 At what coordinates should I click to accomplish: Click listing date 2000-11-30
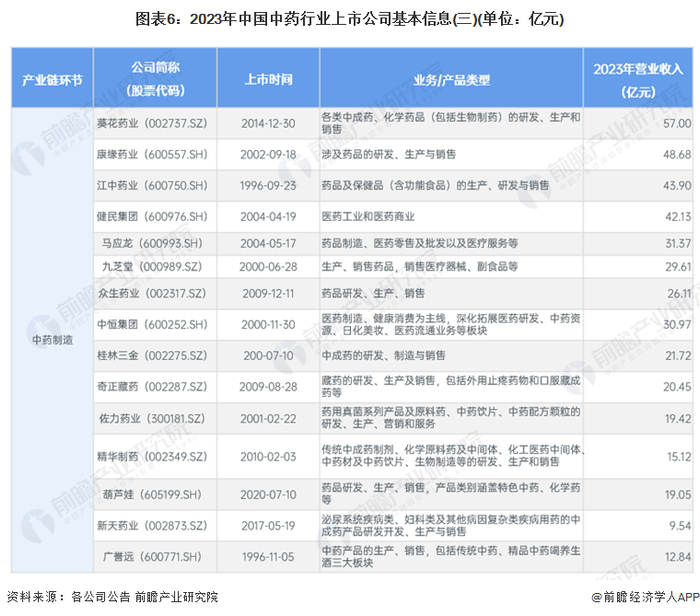(x=268, y=325)
